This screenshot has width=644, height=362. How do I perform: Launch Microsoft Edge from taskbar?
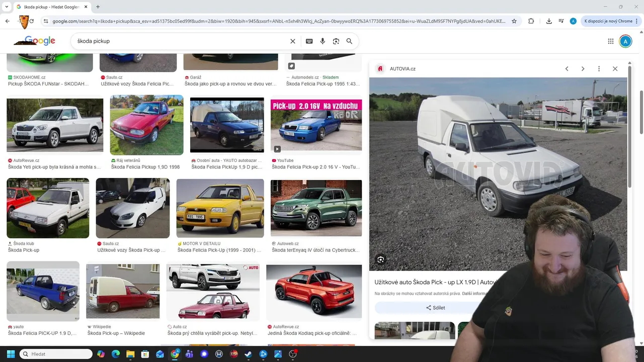click(x=115, y=354)
